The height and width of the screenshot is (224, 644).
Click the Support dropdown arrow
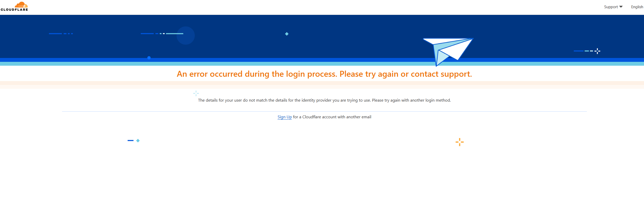(621, 7)
